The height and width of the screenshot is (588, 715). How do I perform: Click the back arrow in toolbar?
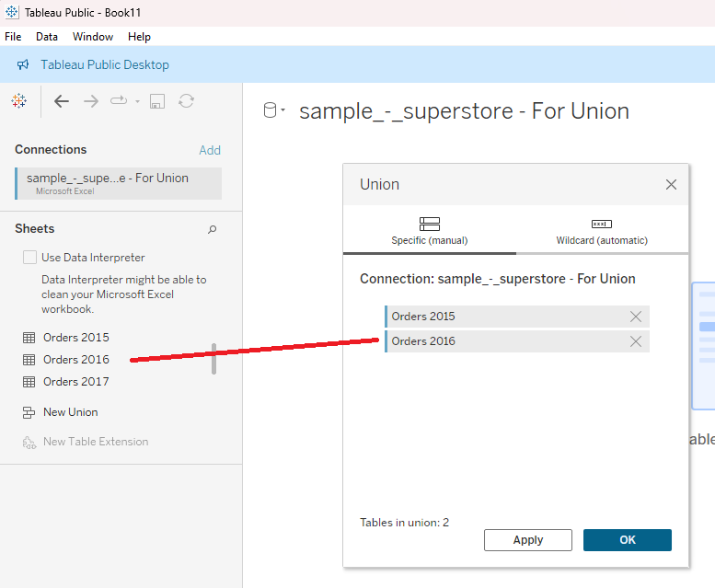click(x=62, y=101)
